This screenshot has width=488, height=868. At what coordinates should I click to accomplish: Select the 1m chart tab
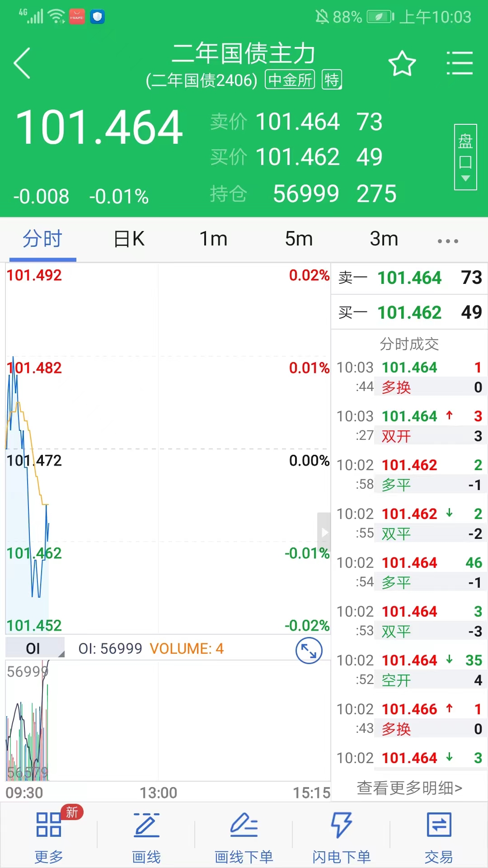[x=213, y=239]
